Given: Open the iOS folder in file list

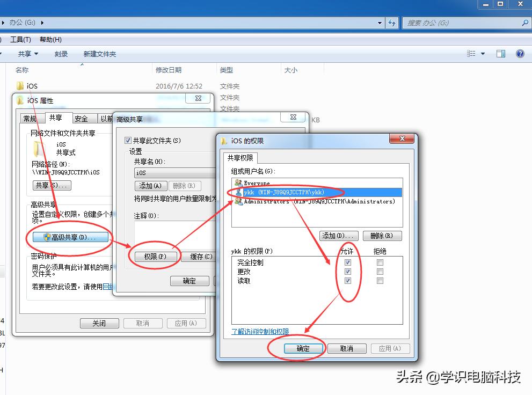Looking at the screenshot, I should coord(28,86).
